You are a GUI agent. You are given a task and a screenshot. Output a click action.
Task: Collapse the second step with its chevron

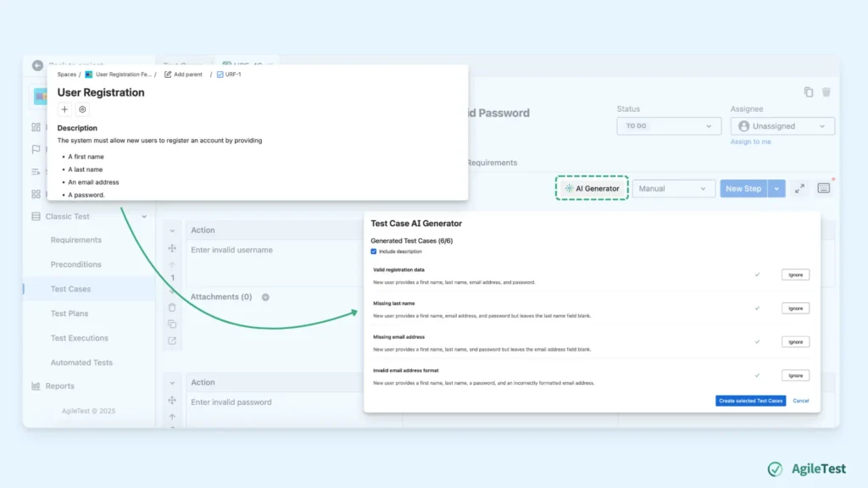172,383
